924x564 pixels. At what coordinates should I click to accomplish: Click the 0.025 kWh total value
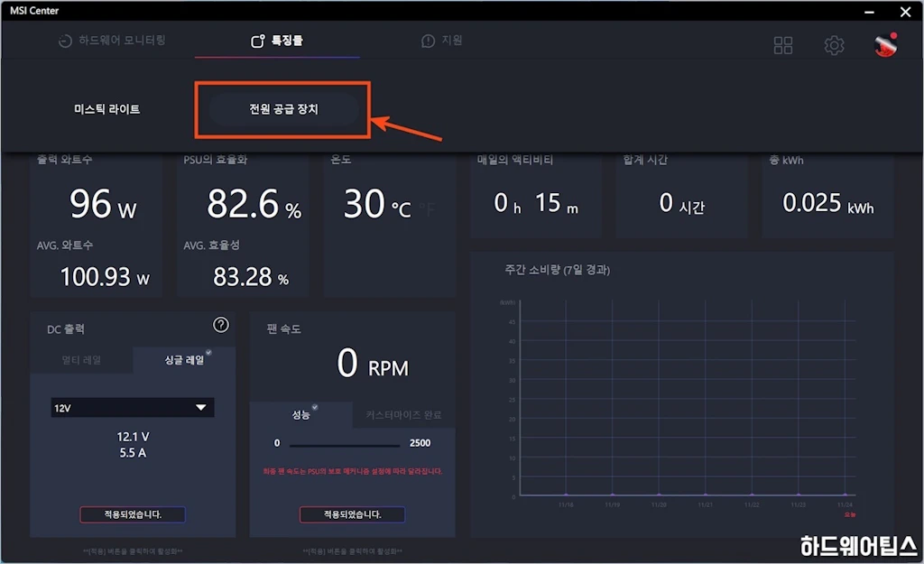(828, 203)
